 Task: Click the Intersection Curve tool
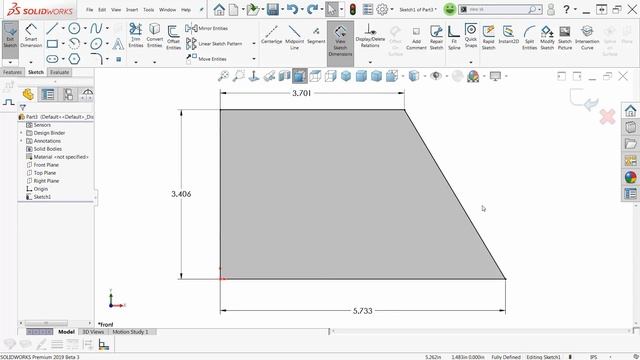pos(587,38)
